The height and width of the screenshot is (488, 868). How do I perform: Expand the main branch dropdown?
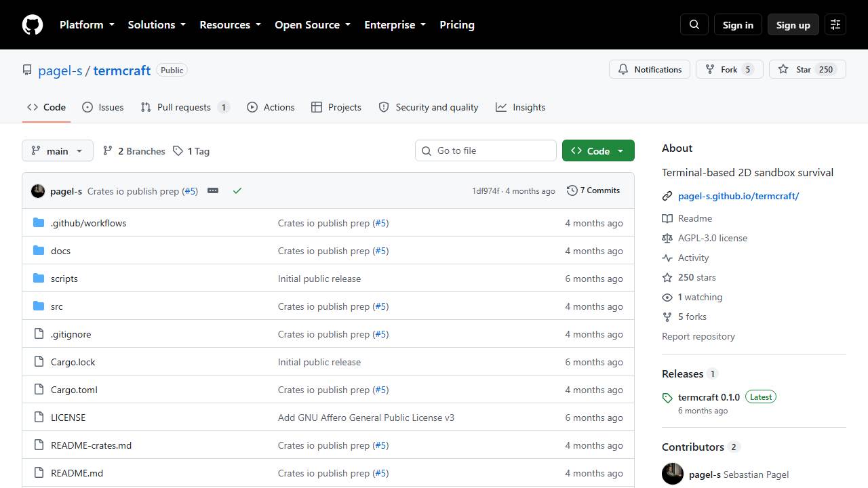click(58, 150)
